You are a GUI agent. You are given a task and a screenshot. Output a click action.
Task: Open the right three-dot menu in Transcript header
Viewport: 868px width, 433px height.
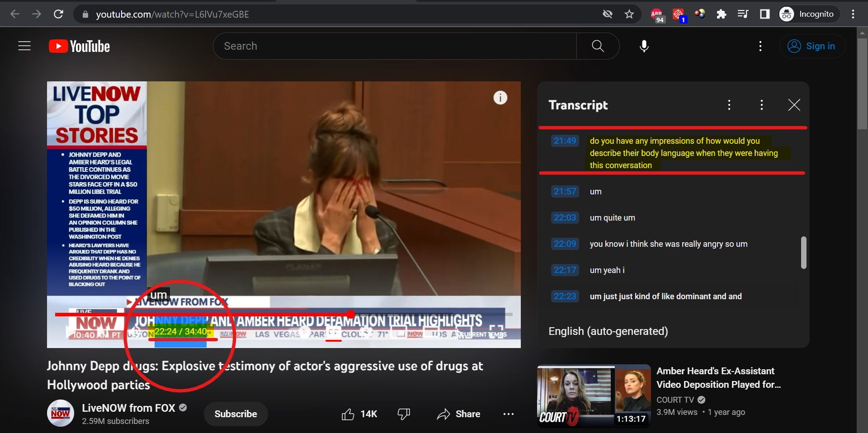[x=762, y=105]
